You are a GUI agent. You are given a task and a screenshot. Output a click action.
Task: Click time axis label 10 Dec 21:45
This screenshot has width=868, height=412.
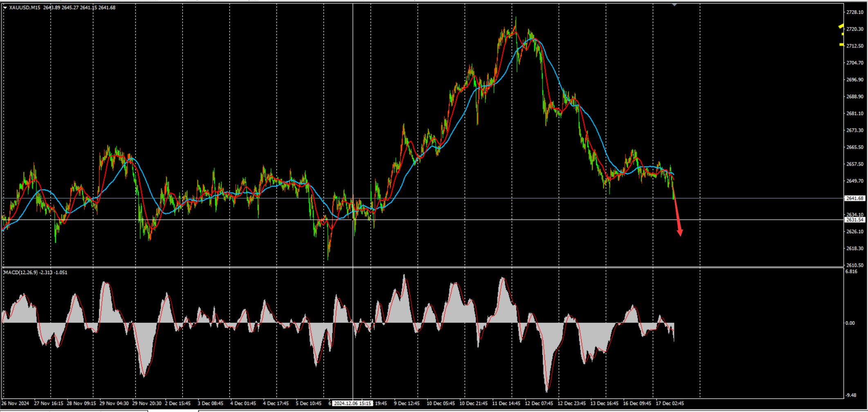[474, 403]
